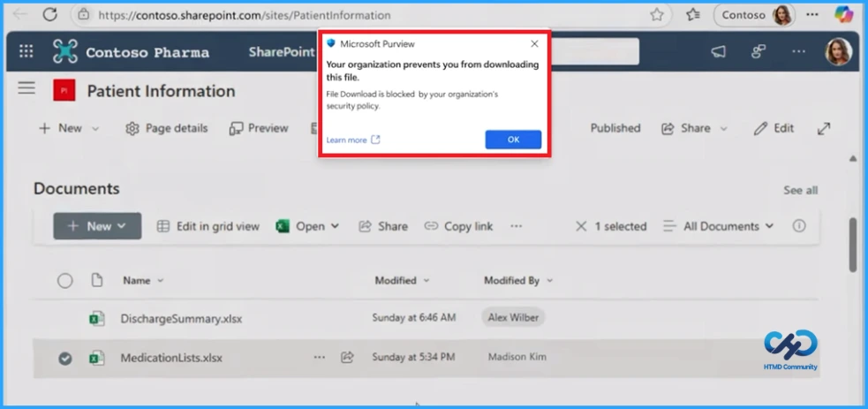Bookmark page using the star icon

tap(657, 15)
